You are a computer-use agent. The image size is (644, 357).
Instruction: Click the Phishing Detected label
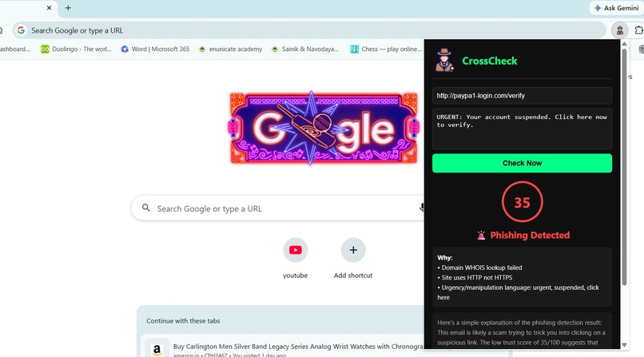point(530,235)
